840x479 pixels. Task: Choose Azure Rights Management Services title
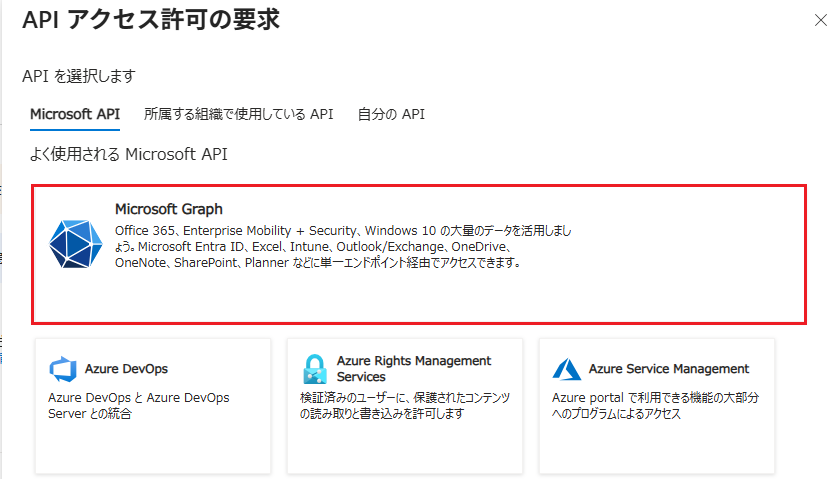pyautogui.click(x=414, y=369)
